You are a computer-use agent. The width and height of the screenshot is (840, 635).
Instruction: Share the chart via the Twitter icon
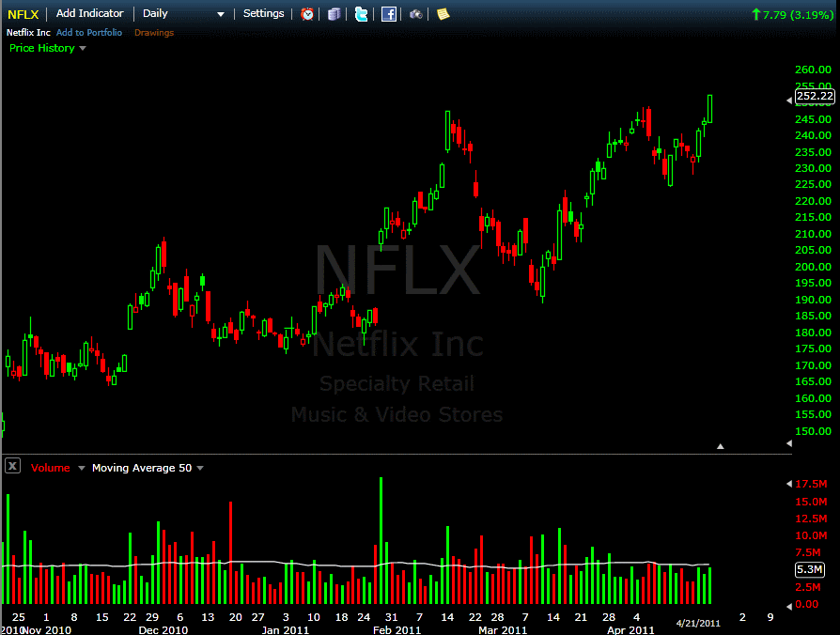pos(362,14)
